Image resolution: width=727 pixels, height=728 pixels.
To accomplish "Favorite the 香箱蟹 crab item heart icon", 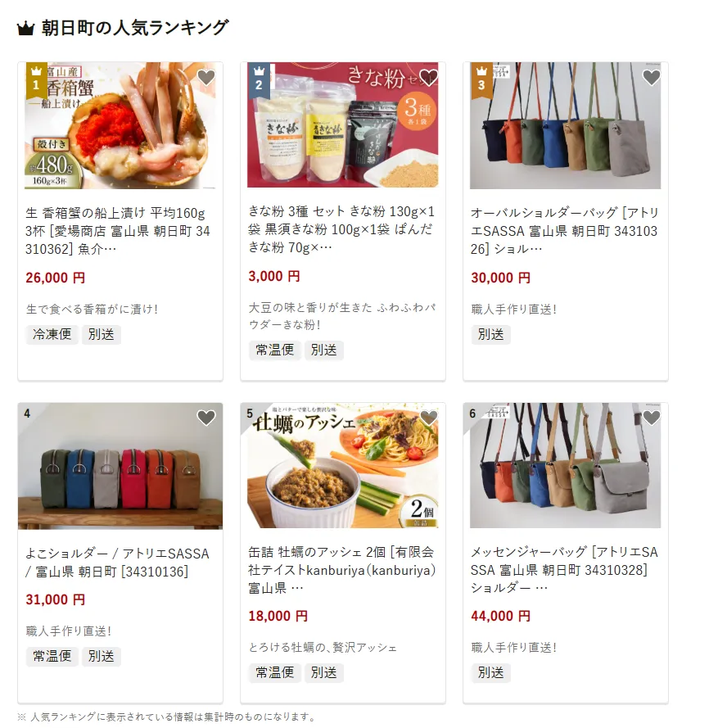I will click(206, 78).
